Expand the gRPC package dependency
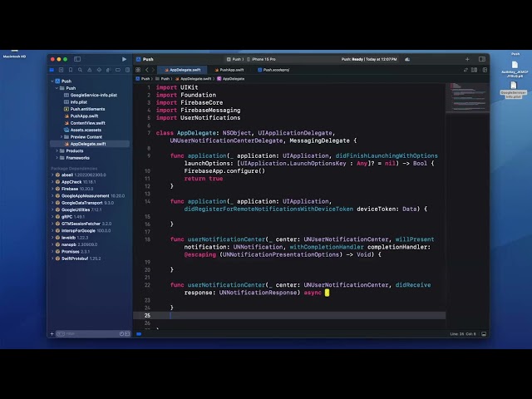The width and height of the screenshot is (532, 399). [x=52, y=217]
